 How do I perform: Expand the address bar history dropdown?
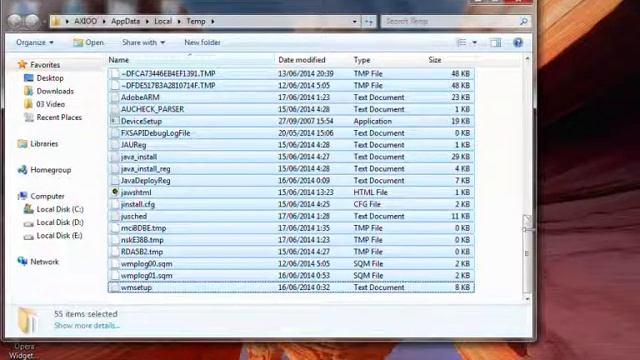click(x=354, y=22)
